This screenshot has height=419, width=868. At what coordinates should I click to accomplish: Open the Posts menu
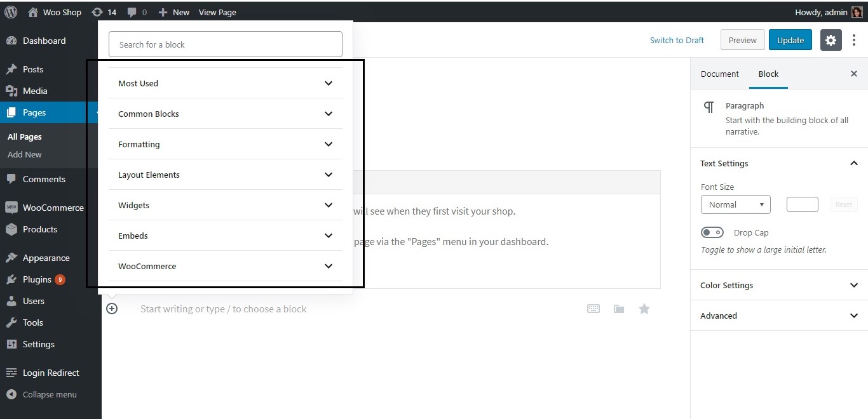point(33,69)
